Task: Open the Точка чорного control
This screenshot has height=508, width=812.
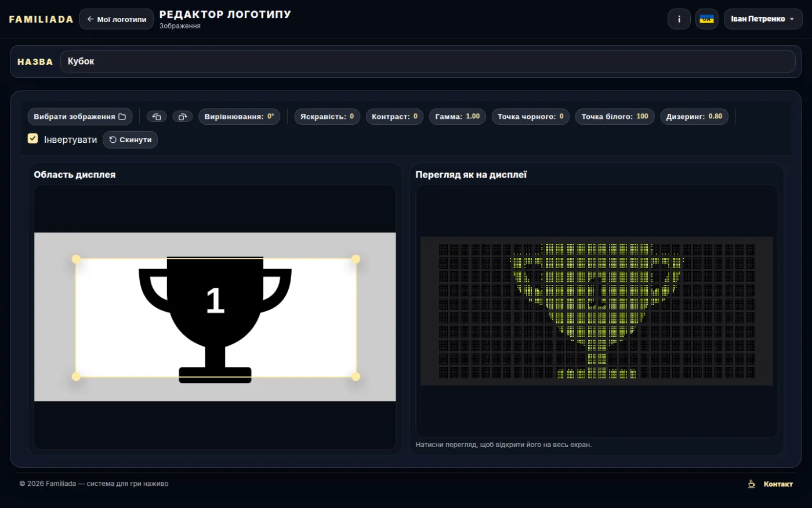Action: point(531,117)
